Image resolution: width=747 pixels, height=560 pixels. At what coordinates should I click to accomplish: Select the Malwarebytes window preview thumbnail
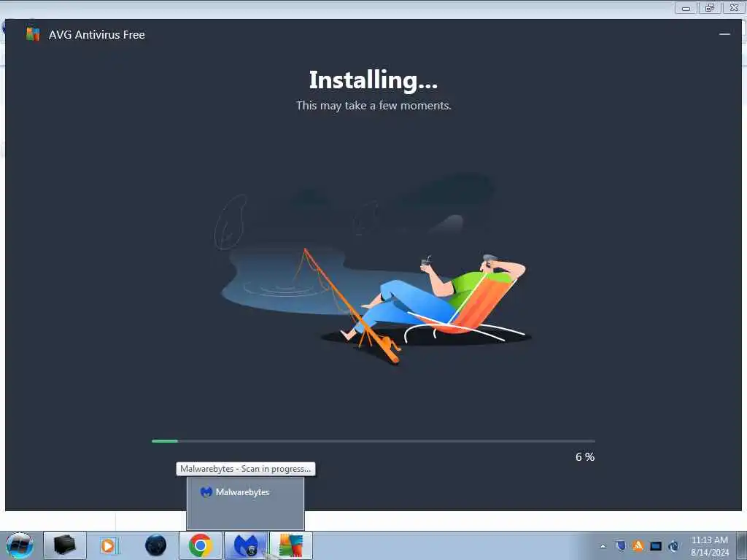pos(245,503)
